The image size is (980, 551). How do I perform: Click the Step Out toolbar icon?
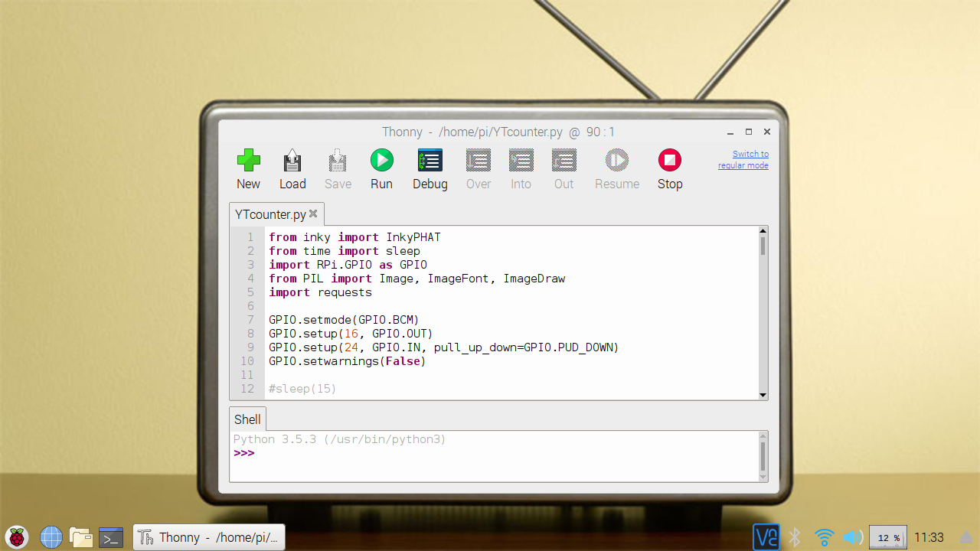click(564, 160)
